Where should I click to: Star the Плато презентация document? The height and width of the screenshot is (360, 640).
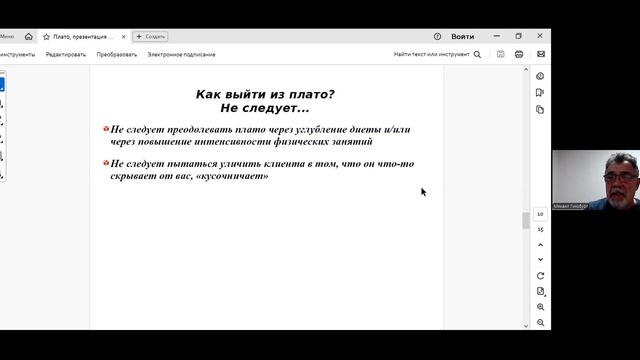coord(47,37)
